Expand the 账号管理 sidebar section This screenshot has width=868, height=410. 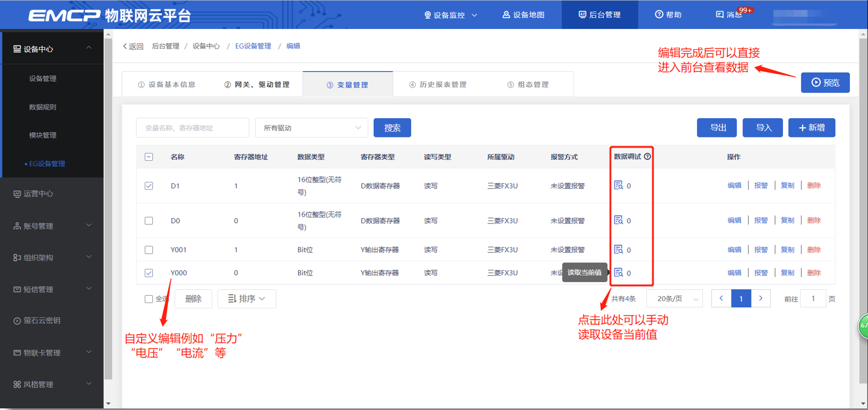pos(52,226)
